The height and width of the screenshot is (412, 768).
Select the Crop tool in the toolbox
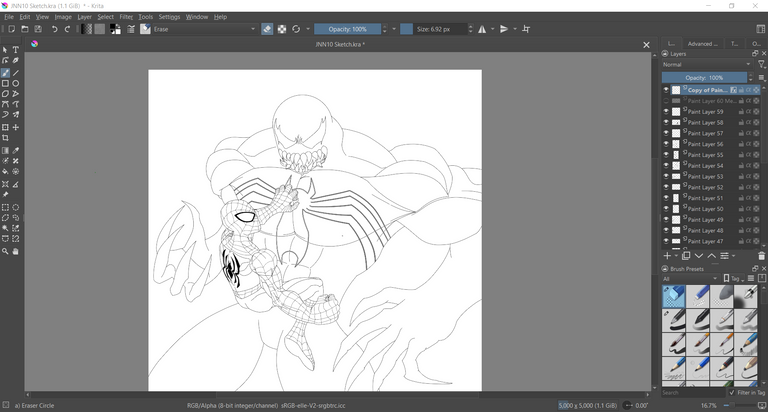pos(5,138)
